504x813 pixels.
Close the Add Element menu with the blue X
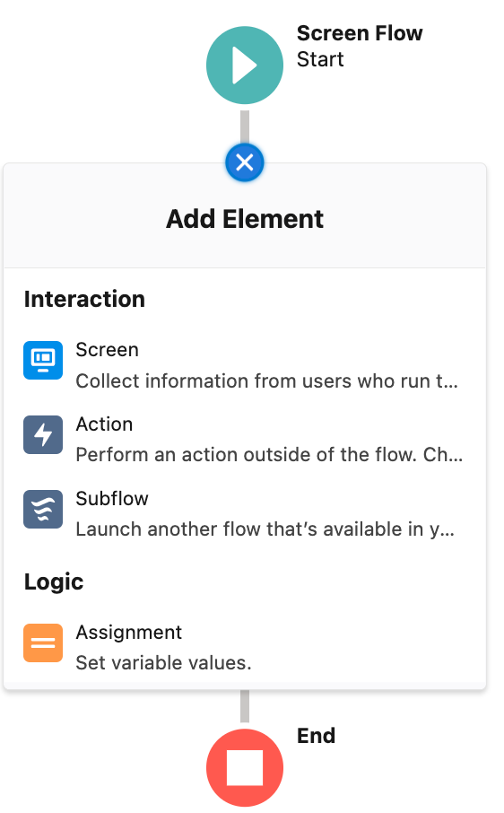click(x=245, y=162)
